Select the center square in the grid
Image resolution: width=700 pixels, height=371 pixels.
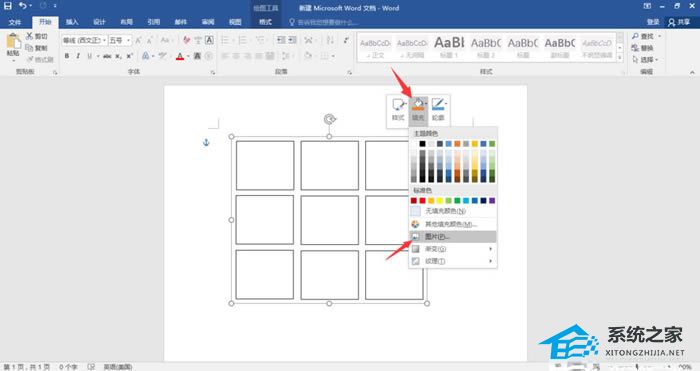tap(329, 220)
